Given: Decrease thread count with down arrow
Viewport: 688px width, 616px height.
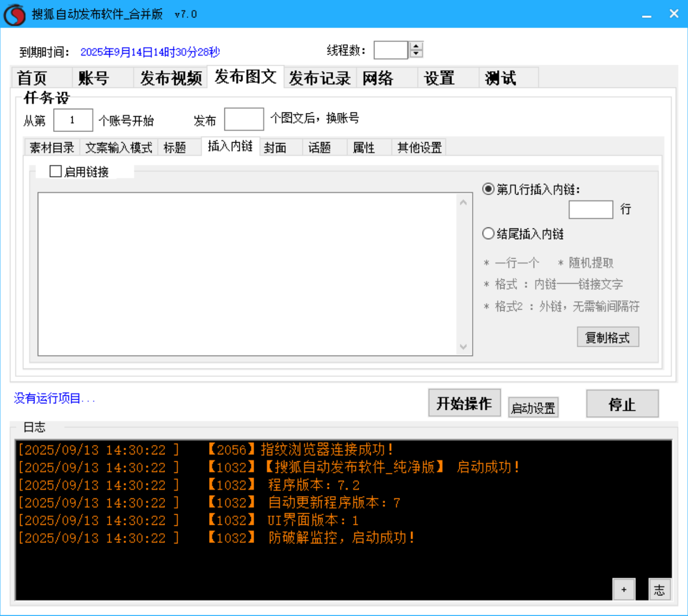Looking at the screenshot, I should pos(416,54).
